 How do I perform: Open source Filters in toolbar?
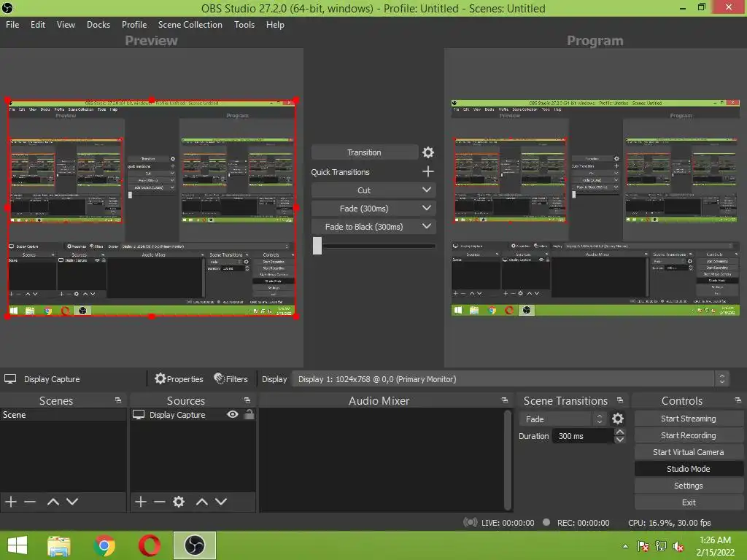click(231, 379)
